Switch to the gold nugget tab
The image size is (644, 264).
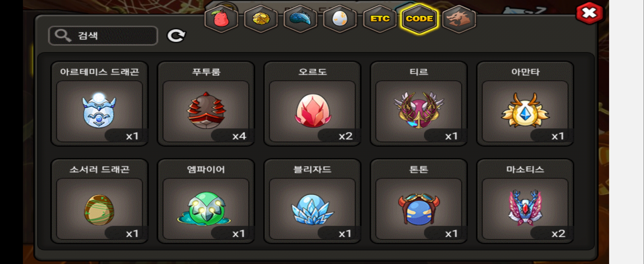click(261, 19)
